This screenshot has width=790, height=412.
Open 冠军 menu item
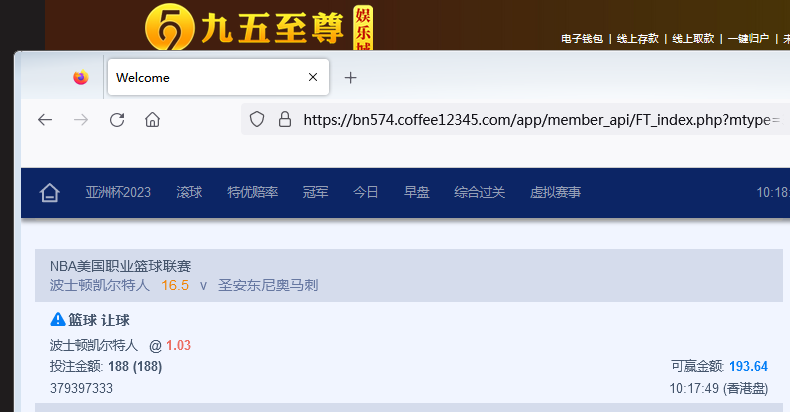pyautogui.click(x=315, y=192)
